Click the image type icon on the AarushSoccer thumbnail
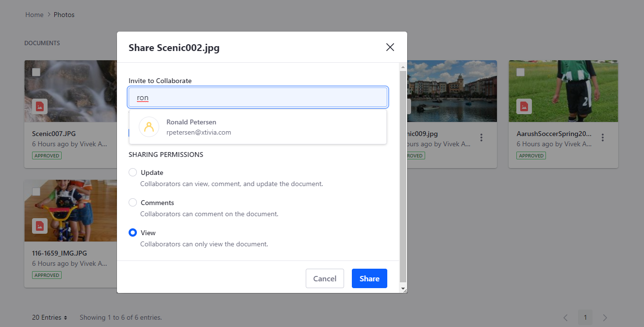 (524, 106)
